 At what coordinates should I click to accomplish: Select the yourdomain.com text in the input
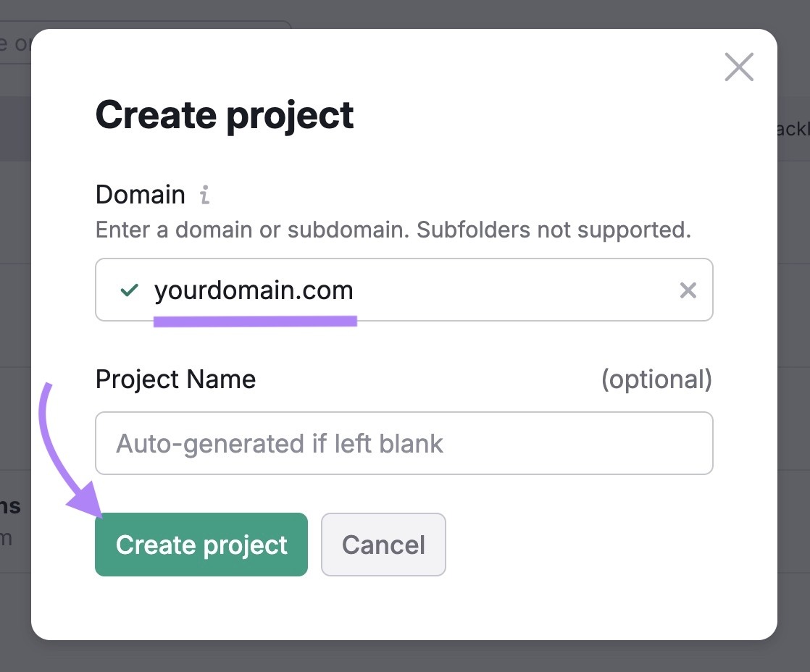click(253, 290)
